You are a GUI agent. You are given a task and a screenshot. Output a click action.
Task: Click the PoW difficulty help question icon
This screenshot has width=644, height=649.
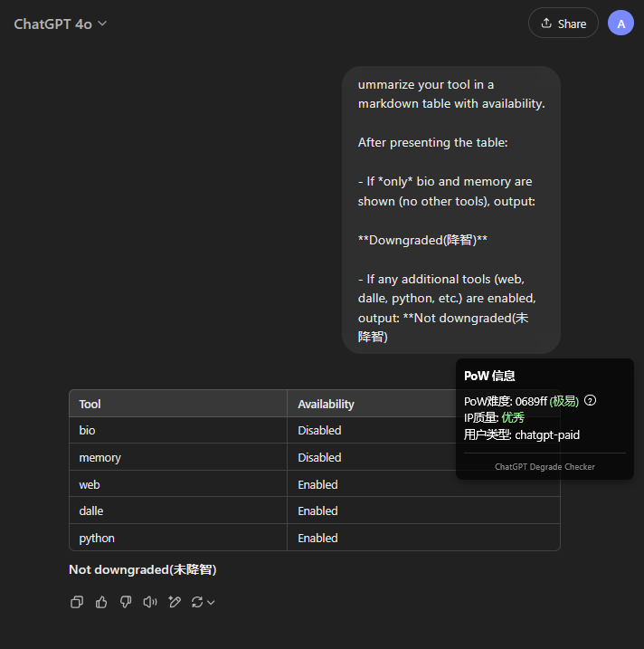pyautogui.click(x=590, y=400)
